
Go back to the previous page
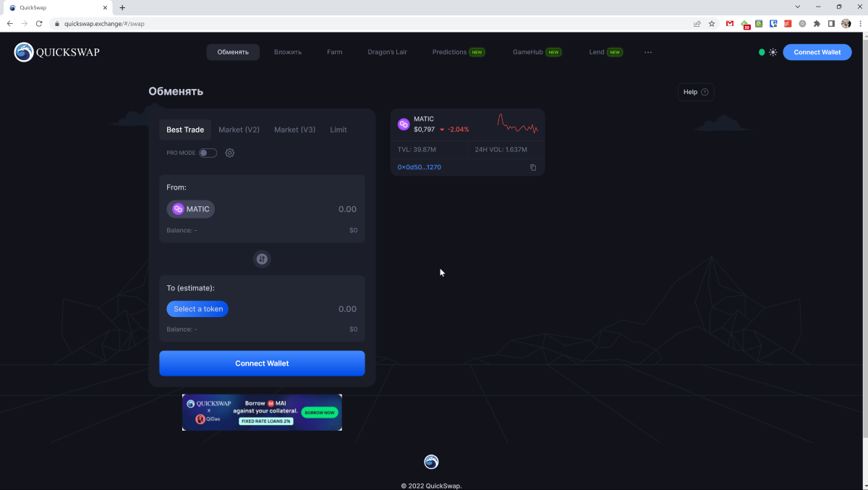pos(10,24)
